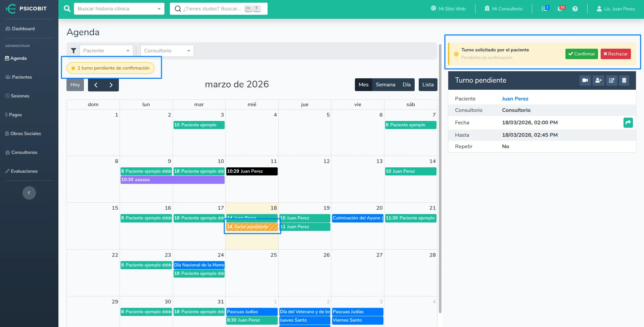Start a video call for the pending appointment
Viewport: 644px width, 327px height.
(585, 80)
